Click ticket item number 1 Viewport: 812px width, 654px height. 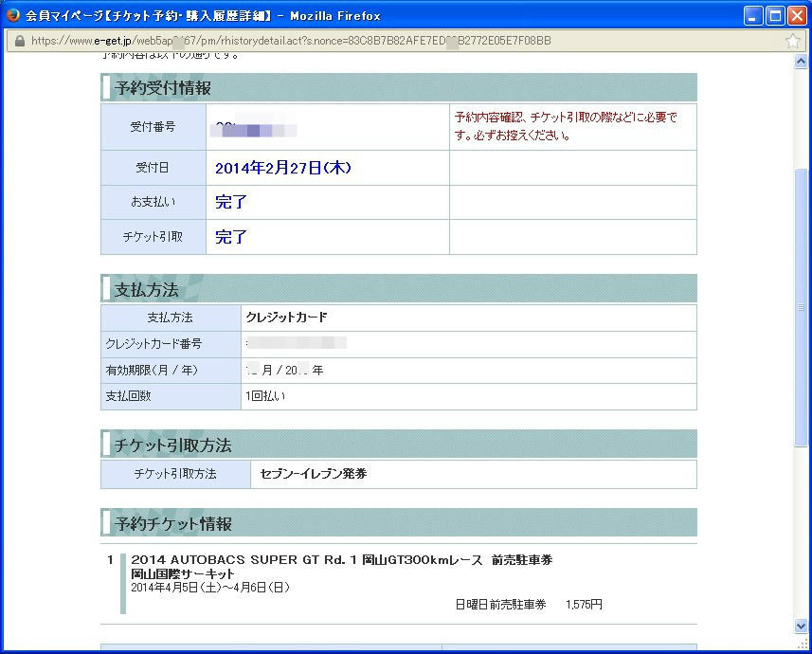[110, 559]
